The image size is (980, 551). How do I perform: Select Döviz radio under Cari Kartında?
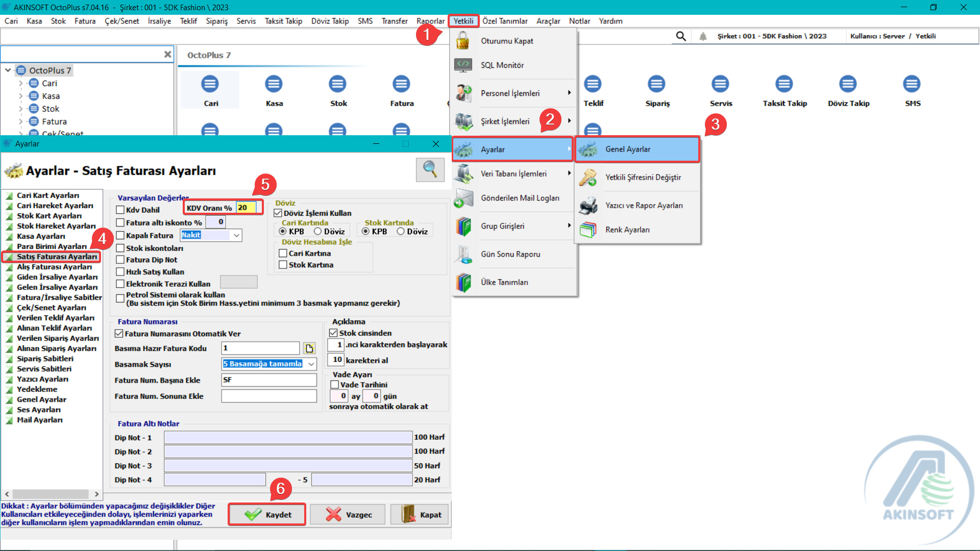[317, 232]
